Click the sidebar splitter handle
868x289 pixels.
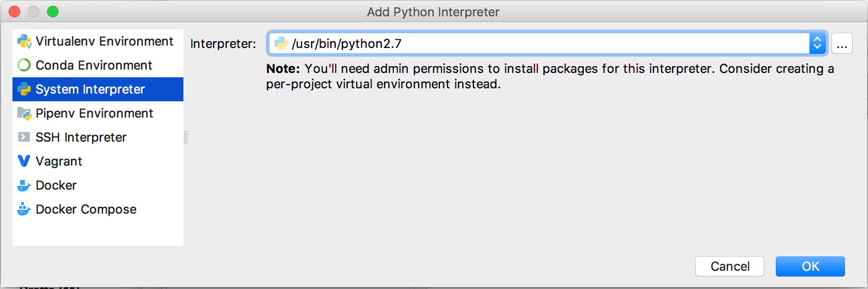point(186,138)
